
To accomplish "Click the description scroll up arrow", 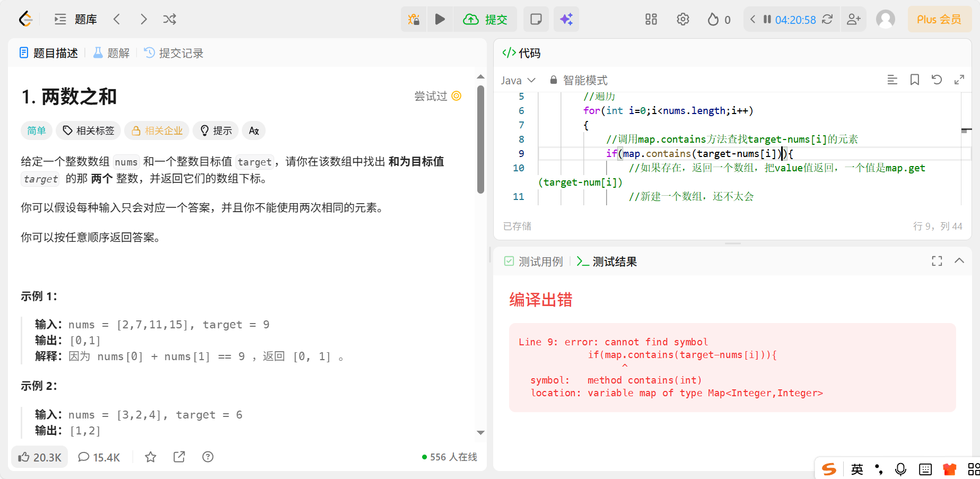I will pos(480,77).
